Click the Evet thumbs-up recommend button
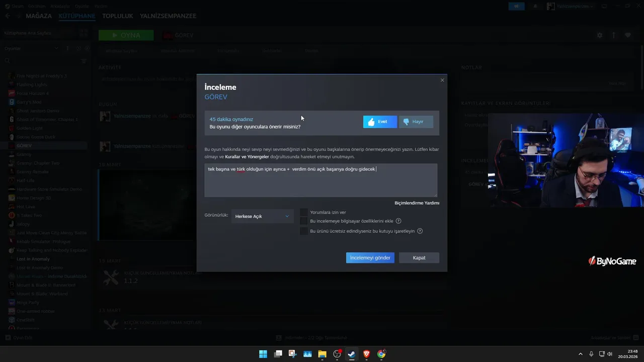The height and width of the screenshot is (362, 644). click(x=380, y=122)
